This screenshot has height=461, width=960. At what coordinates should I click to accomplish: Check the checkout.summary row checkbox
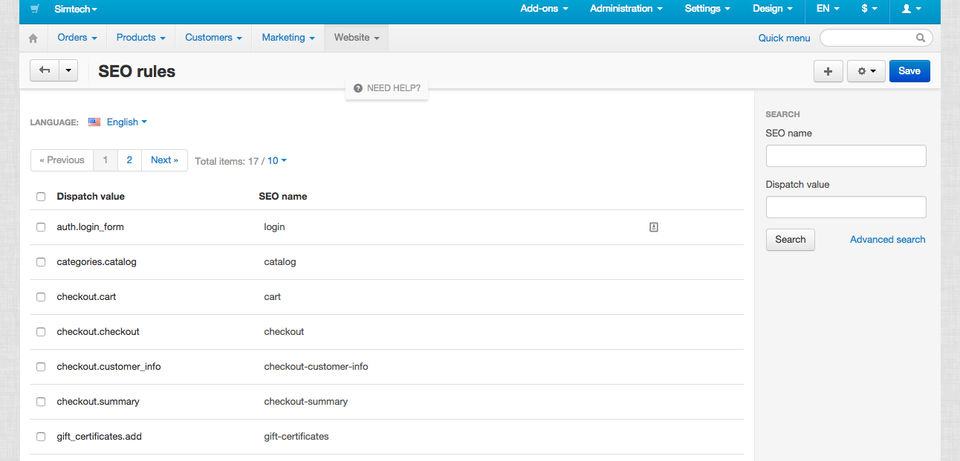(x=40, y=402)
